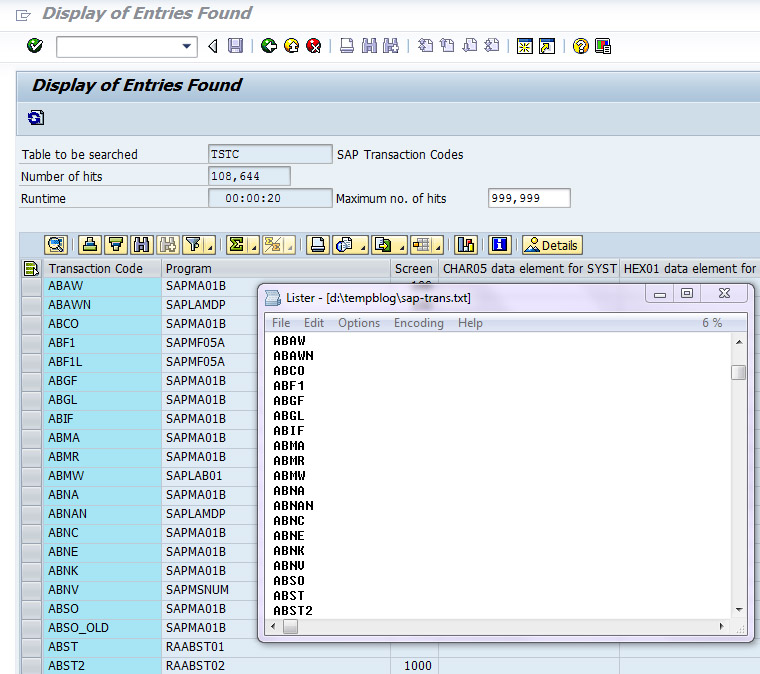760x674 pixels.
Task: Click the yellow Exit icon
Action: pyautogui.click(x=291, y=46)
